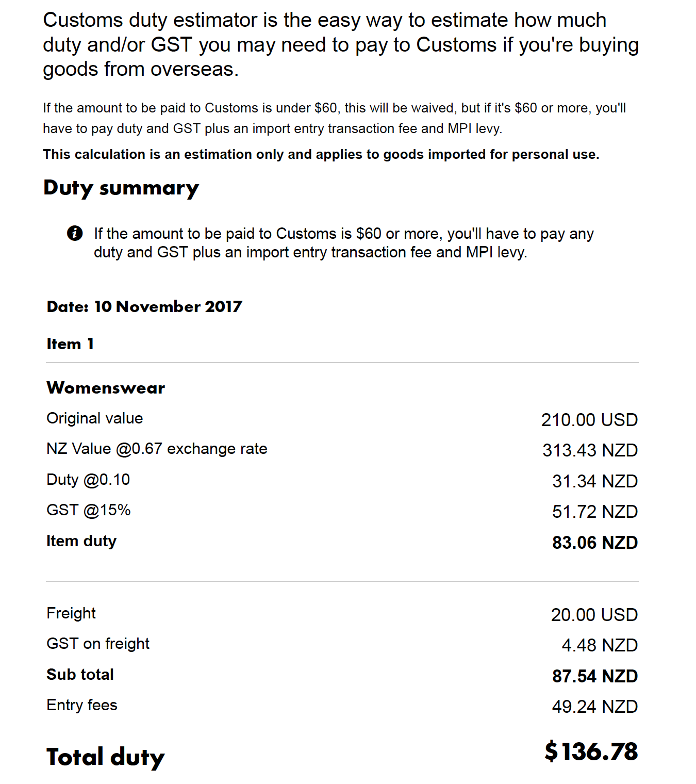Click the Freight label
Viewport: 696px width, 784px height.
[x=71, y=613]
